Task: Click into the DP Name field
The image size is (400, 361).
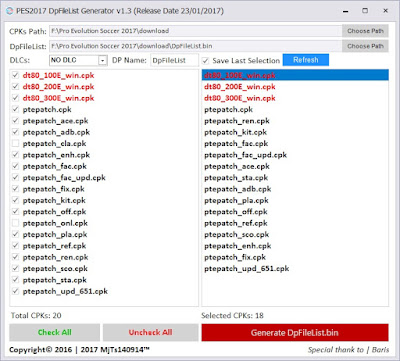Action: click(174, 60)
